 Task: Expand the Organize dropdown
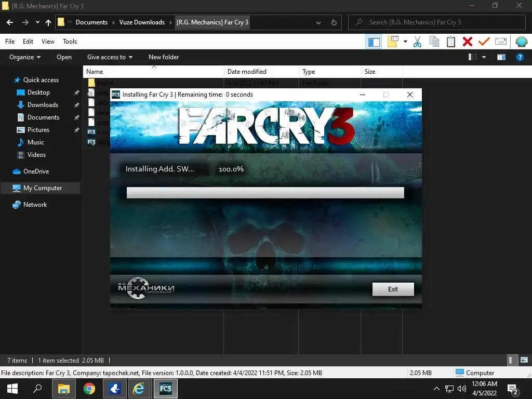[25, 57]
